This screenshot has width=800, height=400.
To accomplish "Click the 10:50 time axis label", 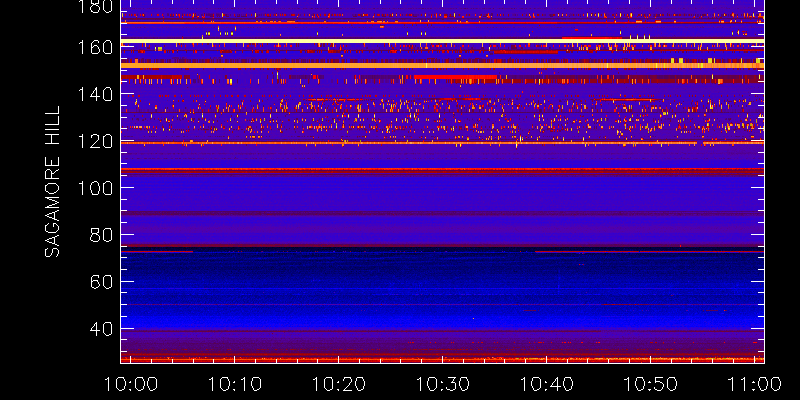I will point(651,384).
